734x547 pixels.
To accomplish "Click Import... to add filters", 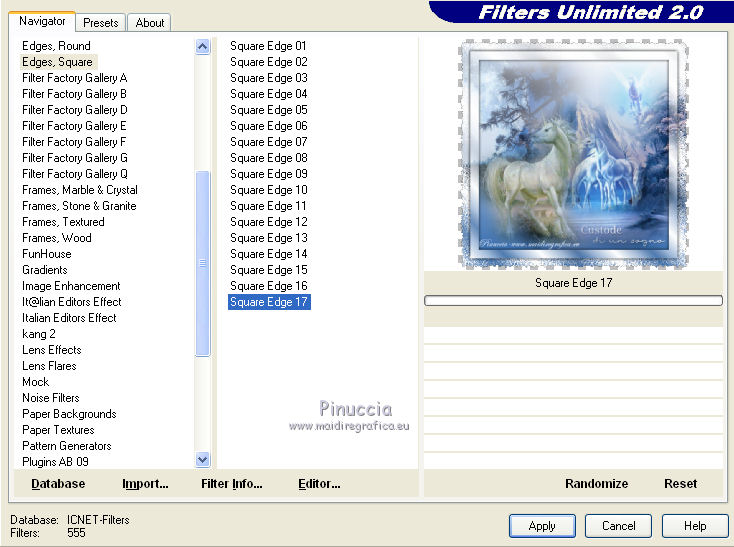I will 145,483.
